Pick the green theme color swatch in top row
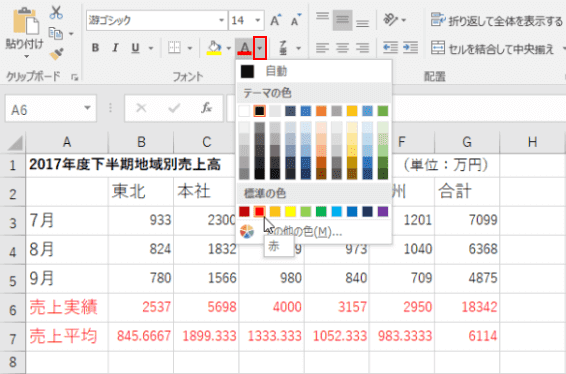The width and height of the screenshot is (566, 374). pos(383,111)
